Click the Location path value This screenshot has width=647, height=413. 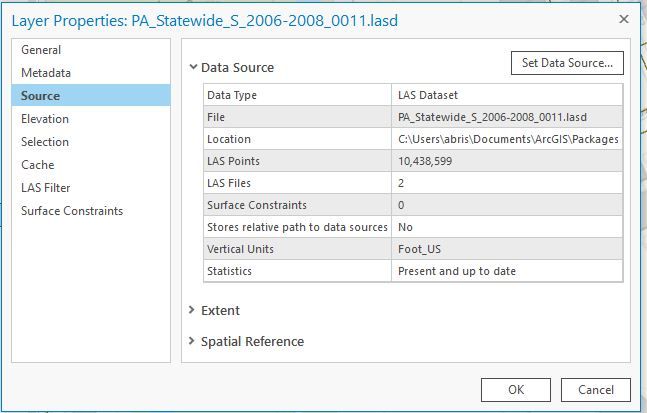click(x=508, y=139)
